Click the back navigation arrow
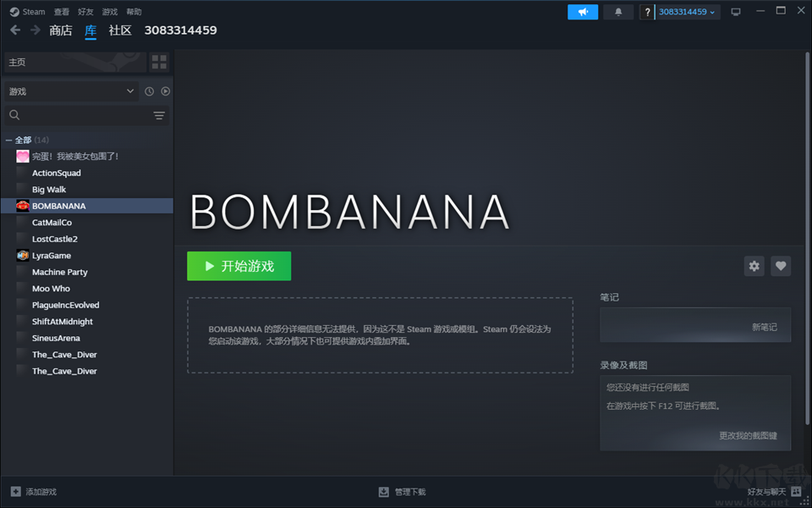The height and width of the screenshot is (508, 812). tap(15, 30)
